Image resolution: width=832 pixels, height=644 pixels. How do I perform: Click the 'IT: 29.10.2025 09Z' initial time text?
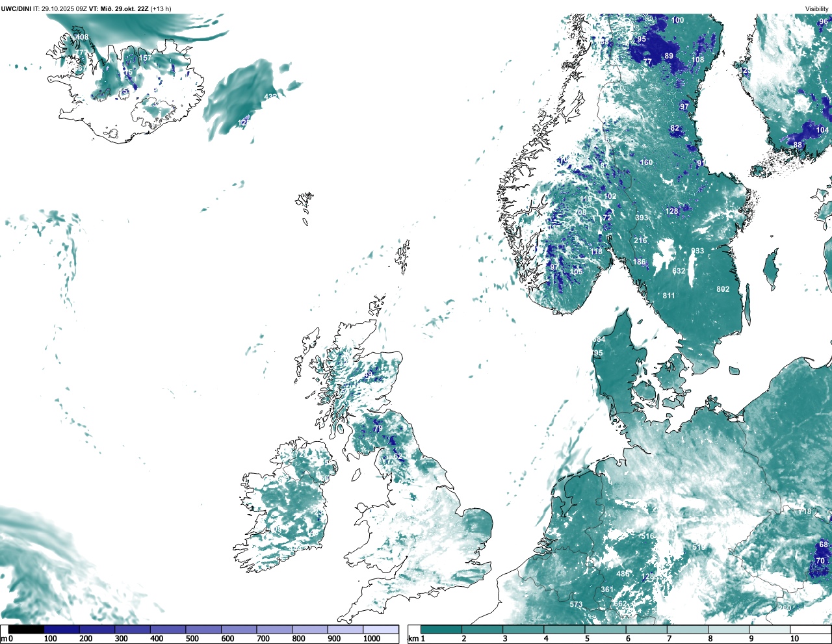[60, 8]
